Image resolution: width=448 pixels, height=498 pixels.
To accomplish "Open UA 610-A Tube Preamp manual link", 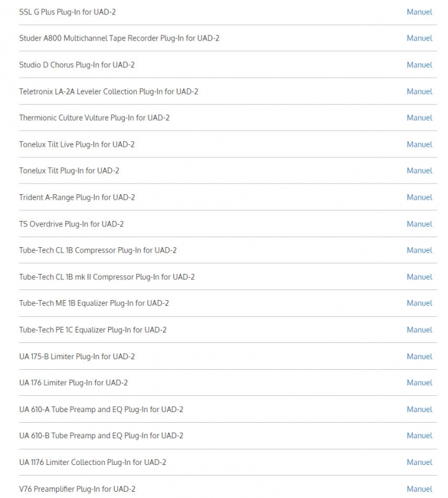I will coord(419,410).
